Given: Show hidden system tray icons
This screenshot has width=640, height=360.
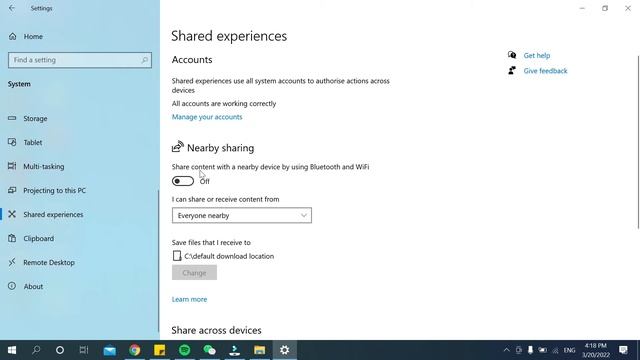Looking at the screenshot, I should coord(507,350).
